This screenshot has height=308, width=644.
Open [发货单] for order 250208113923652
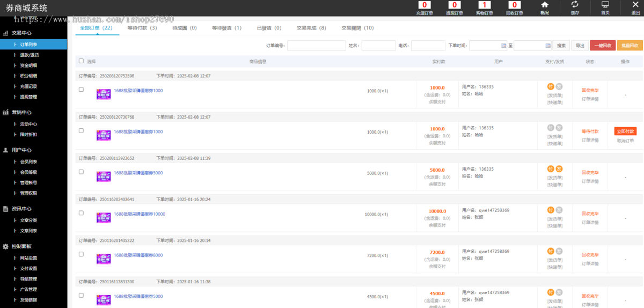coord(555,178)
